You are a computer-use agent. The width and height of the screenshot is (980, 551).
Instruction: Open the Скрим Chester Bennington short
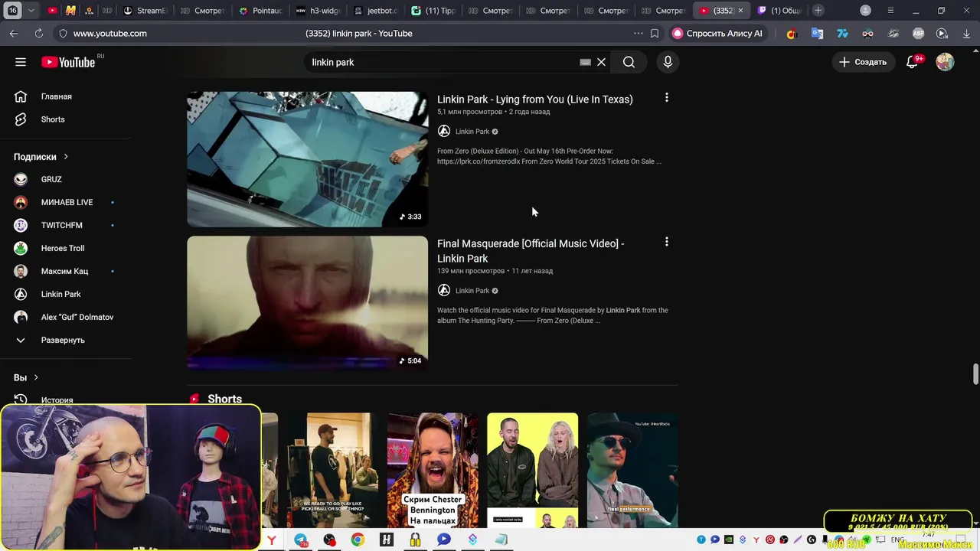click(x=433, y=470)
